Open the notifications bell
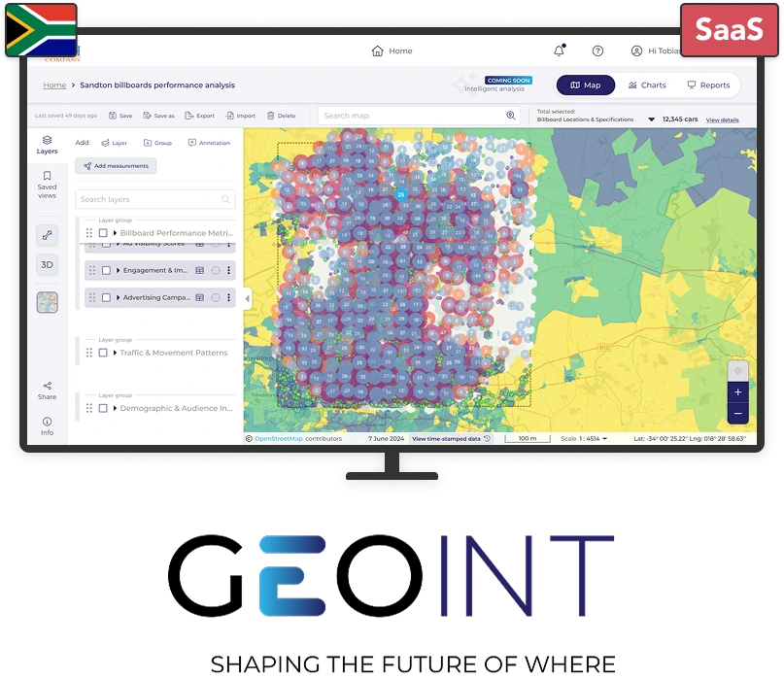The image size is (784, 679). [x=559, y=51]
